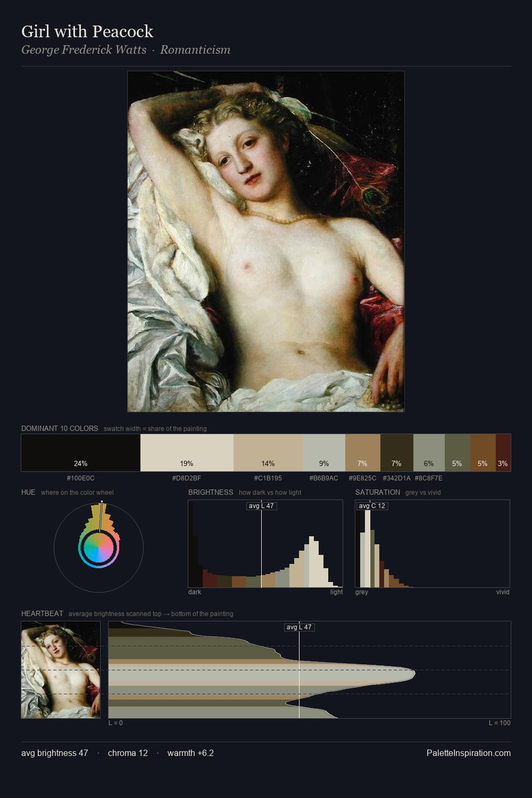Click 'avg brightness 47' in the footer
Viewport: 532px width, 798px height.
pos(55,753)
